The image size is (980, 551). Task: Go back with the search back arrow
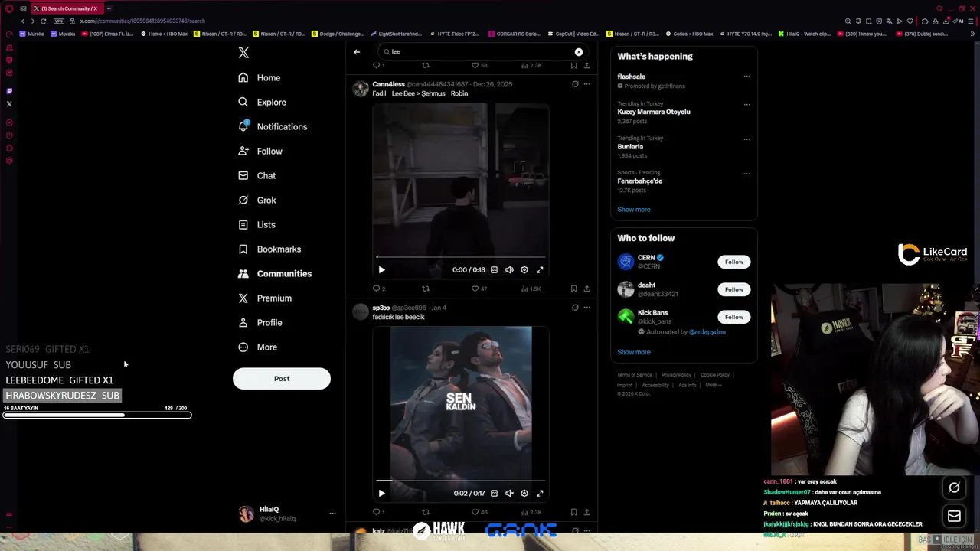(357, 52)
